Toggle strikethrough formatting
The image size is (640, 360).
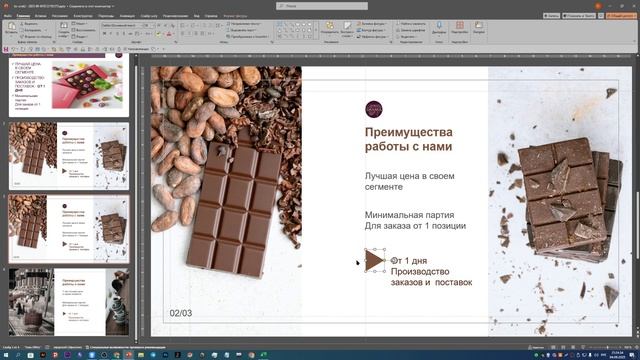[x=130, y=33]
